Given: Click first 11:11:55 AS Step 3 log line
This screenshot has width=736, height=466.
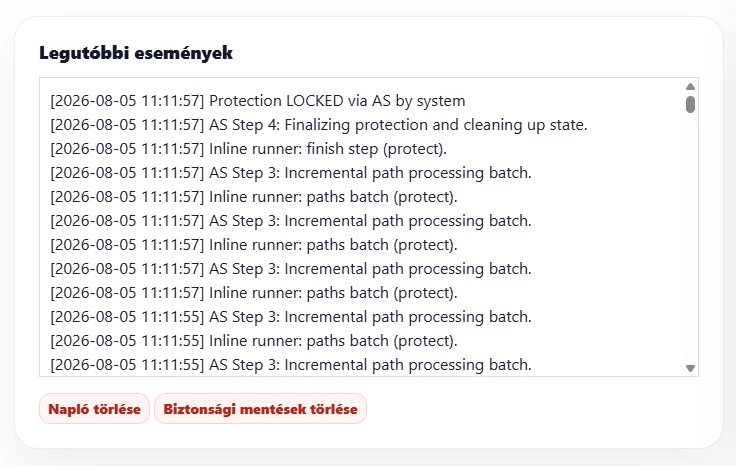Looking at the screenshot, I should pos(291,317).
